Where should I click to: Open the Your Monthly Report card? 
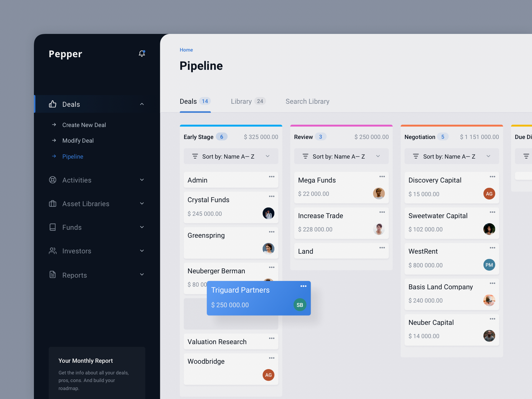(97, 373)
